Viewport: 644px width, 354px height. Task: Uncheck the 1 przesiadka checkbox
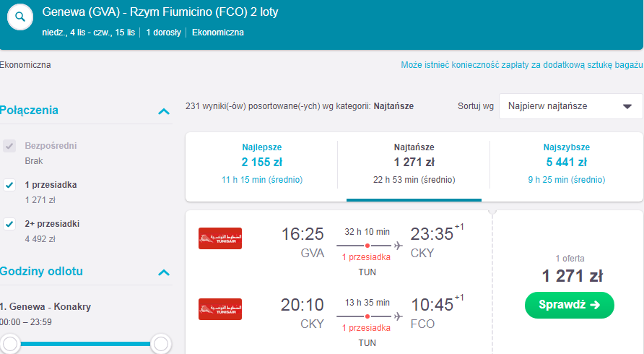click(x=9, y=185)
